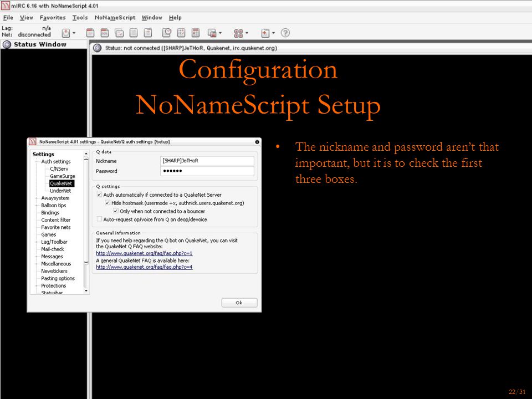532x399 pixels.
Task: Select 'Favorite nets' in the settings tree
Action: click(x=56, y=227)
